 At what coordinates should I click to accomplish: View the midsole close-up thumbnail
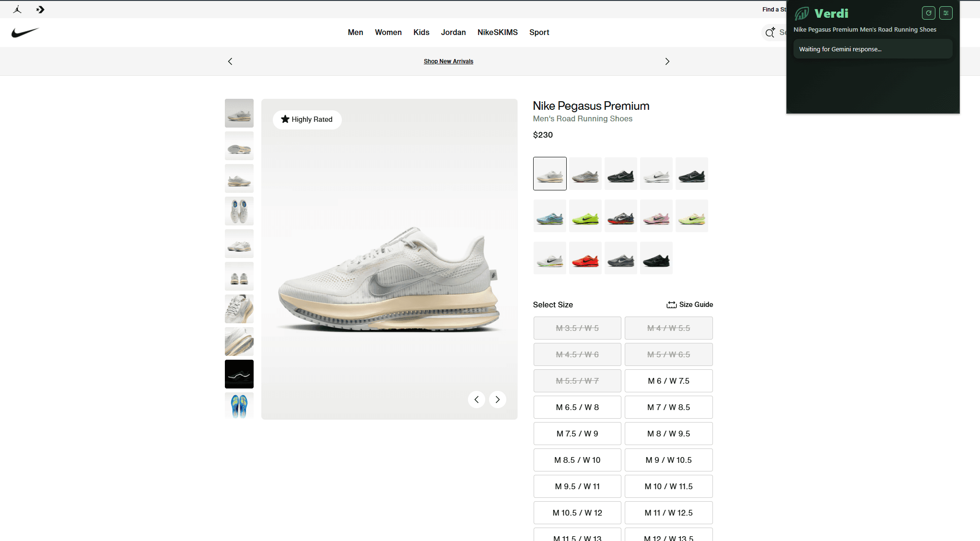pyautogui.click(x=239, y=341)
